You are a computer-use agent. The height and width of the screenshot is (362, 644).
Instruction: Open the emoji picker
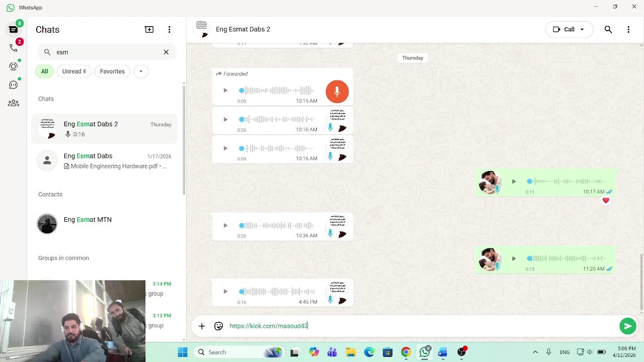click(x=218, y=326)
